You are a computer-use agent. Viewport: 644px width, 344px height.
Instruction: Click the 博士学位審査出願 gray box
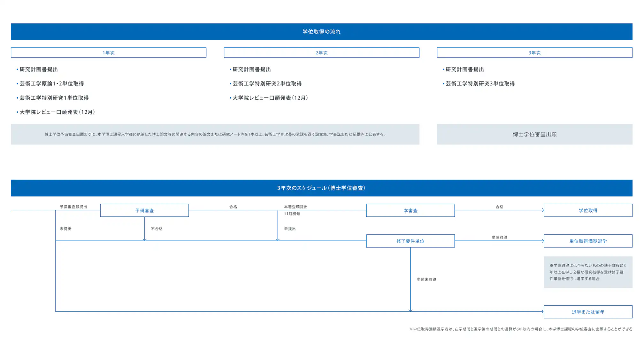pyautogui.click(x=534, y=134)
